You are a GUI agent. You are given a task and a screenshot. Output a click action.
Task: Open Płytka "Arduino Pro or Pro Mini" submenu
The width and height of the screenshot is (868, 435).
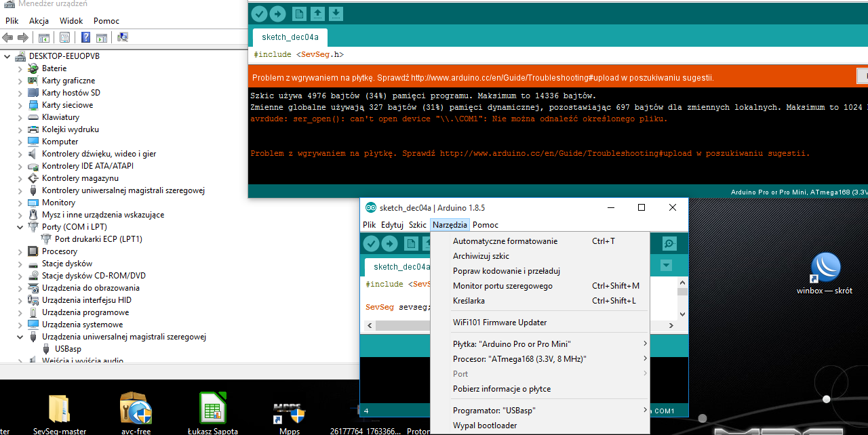[x=540, y=344]
